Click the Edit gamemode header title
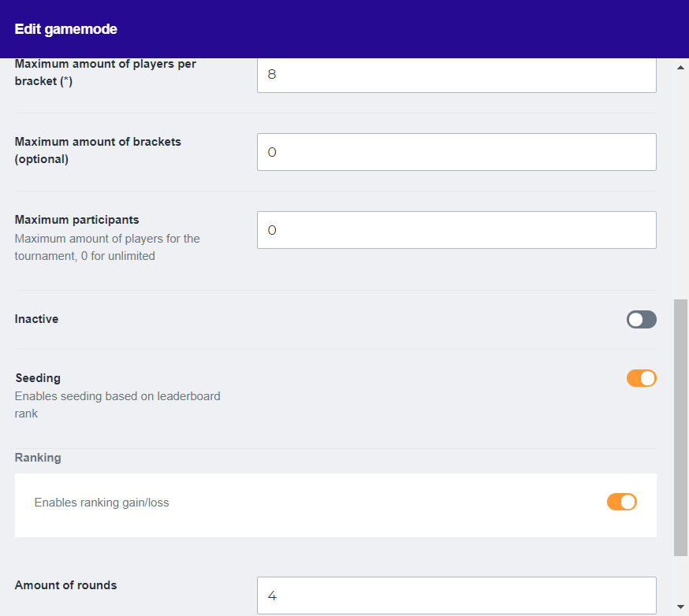 coord(66,29)
